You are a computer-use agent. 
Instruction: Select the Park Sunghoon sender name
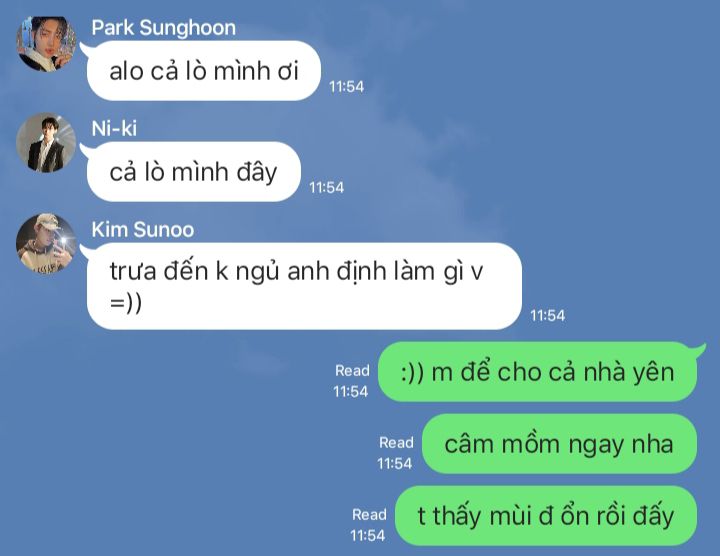click(163, 28)
